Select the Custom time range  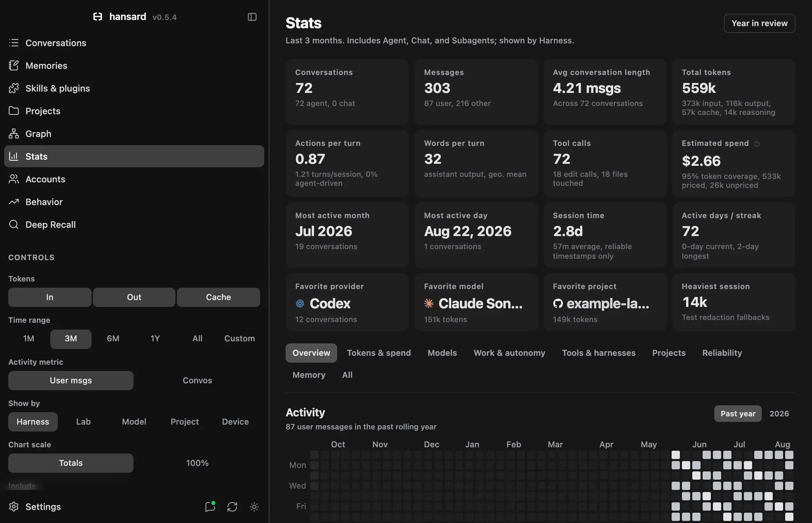coord(240,339)
